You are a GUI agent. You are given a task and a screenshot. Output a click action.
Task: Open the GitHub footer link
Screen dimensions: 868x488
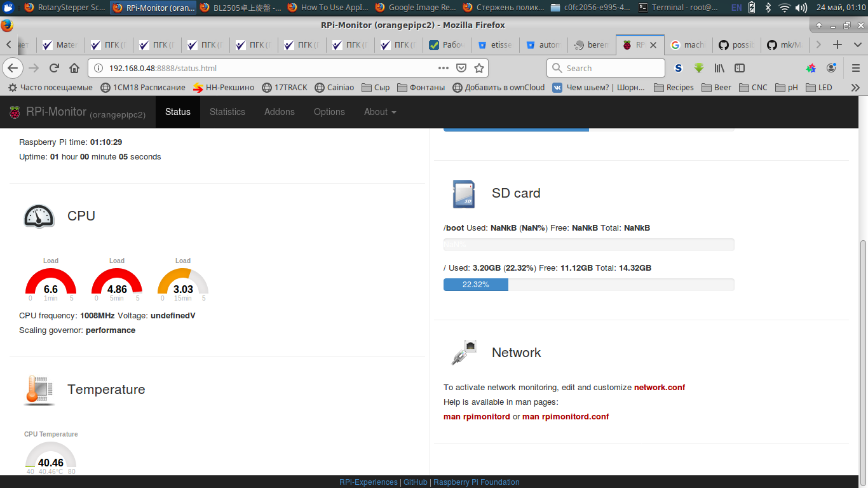416,482
